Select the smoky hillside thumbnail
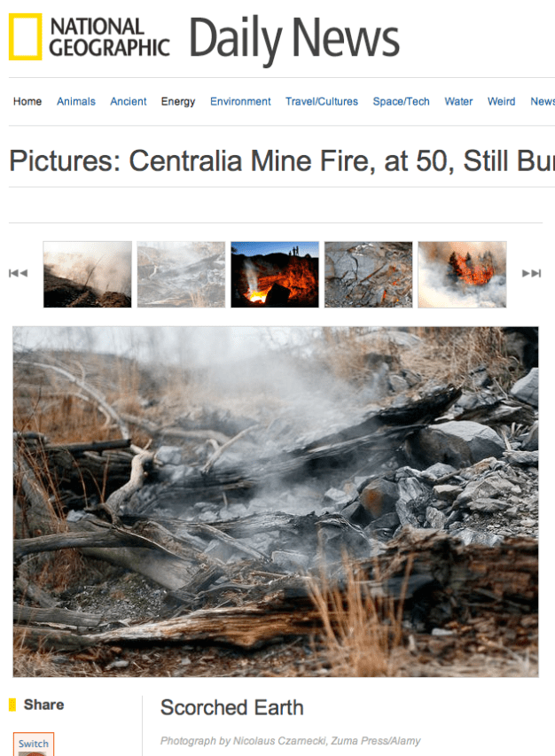555x756 pixels. pos(87,275)
